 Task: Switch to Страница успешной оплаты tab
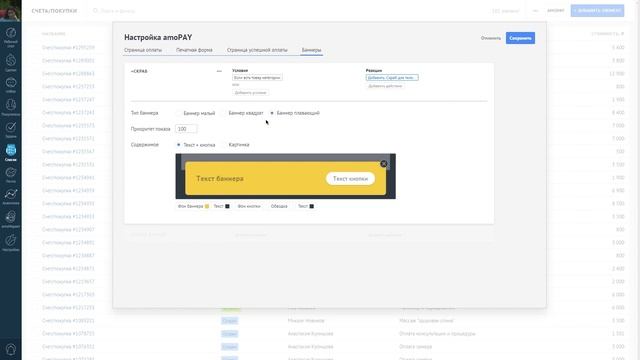point(257,50)
